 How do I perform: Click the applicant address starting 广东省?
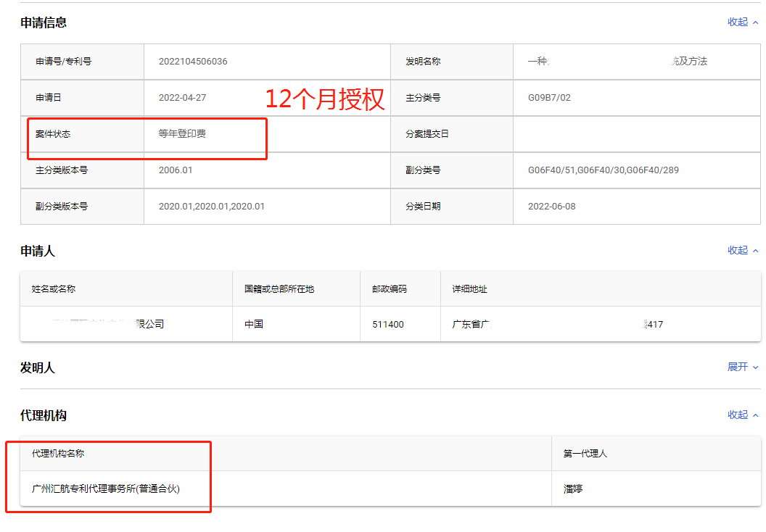[557, 324]
